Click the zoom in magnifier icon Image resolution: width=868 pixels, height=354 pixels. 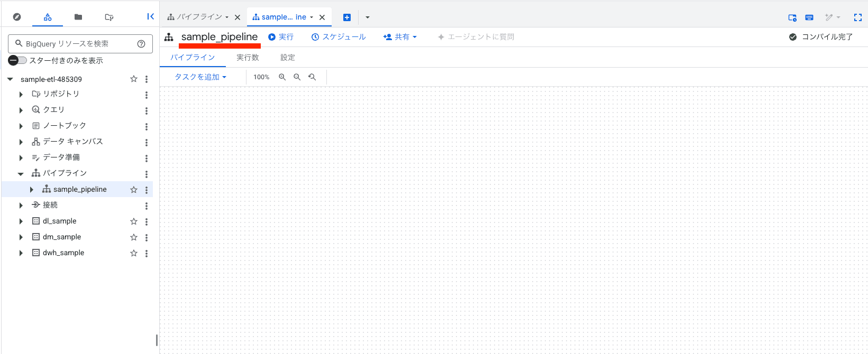[282, 77]
